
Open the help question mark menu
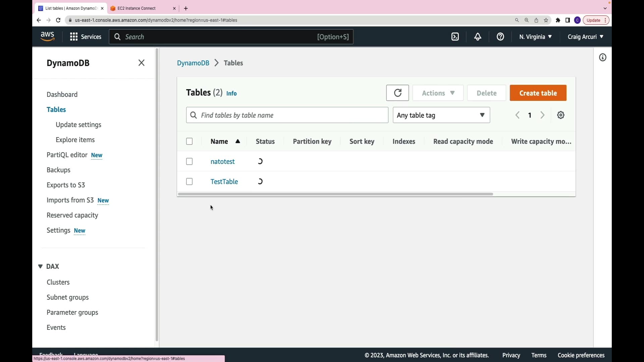(500, 37)
